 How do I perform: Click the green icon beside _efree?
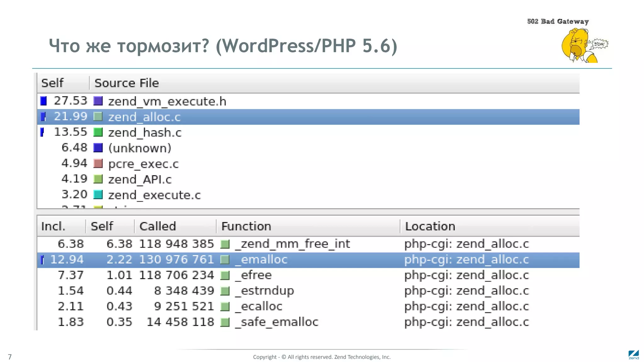(x=225, y=275)
